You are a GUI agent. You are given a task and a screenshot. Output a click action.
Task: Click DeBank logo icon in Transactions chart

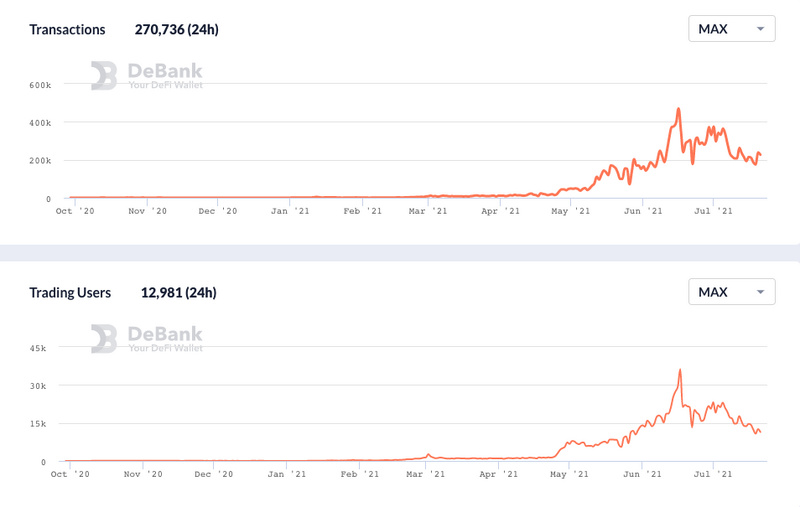pyautogui.click(x=104, y=75)
